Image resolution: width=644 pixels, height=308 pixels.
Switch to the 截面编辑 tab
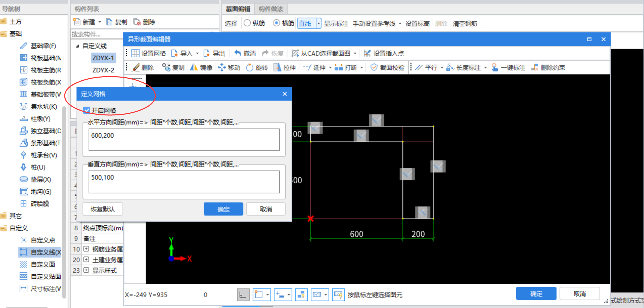pos(238,9)
